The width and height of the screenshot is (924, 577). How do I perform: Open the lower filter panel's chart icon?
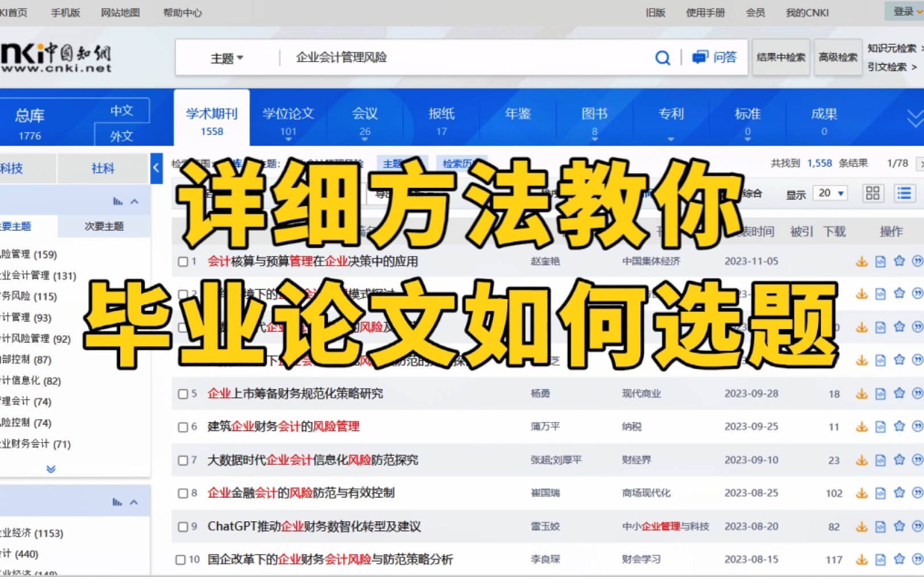[117, 502]
